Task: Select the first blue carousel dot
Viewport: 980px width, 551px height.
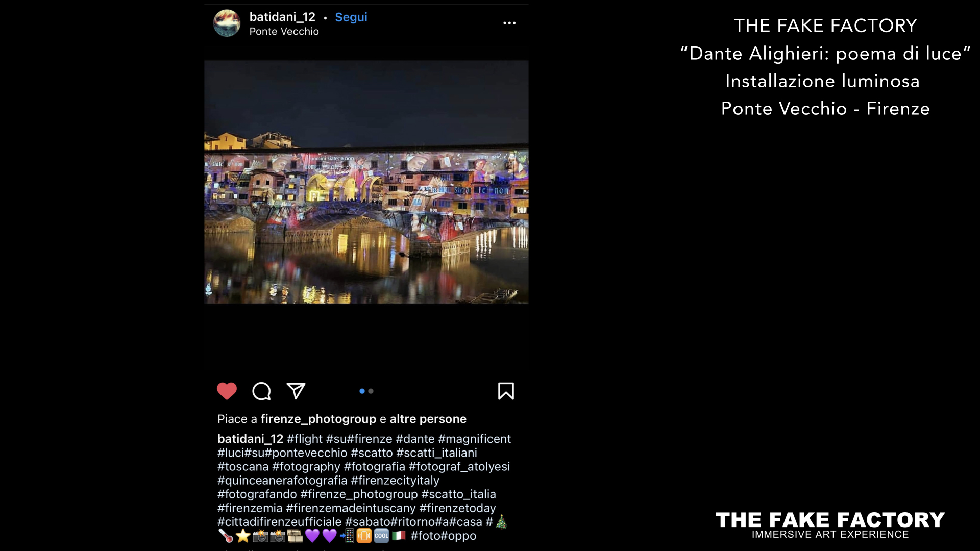Action: (362, 391)
